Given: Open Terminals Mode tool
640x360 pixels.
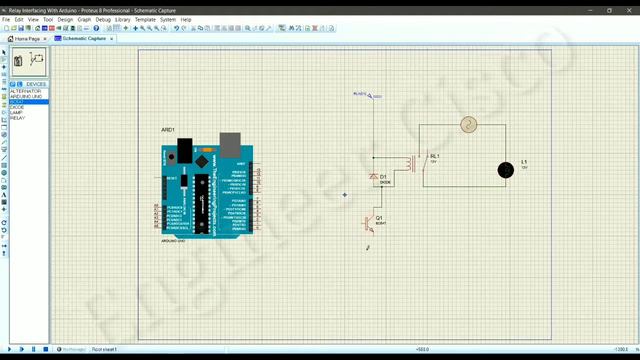Looking at the screenshot, I should tap(4, 104).
